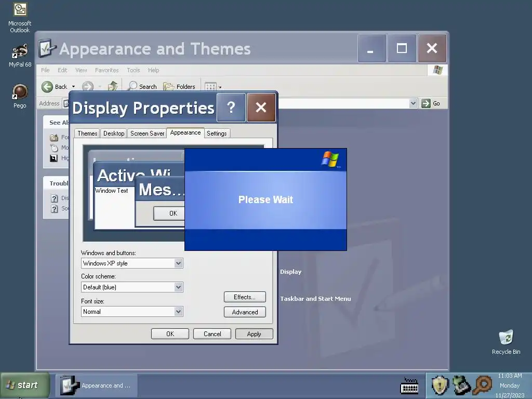Click the Display troubleshooter help icon

tap(54, 198)
